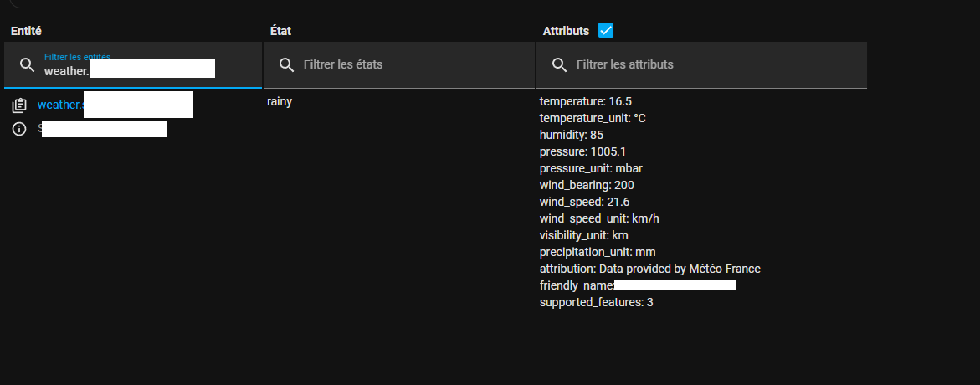Viewport: 980px width, 385px height.
Task: Click into the Filtrer les états field
Action: tap(399, 65)
